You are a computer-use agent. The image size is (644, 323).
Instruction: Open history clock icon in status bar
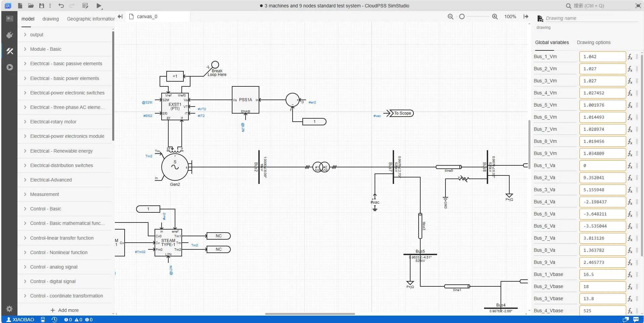[x=54, y=320]
